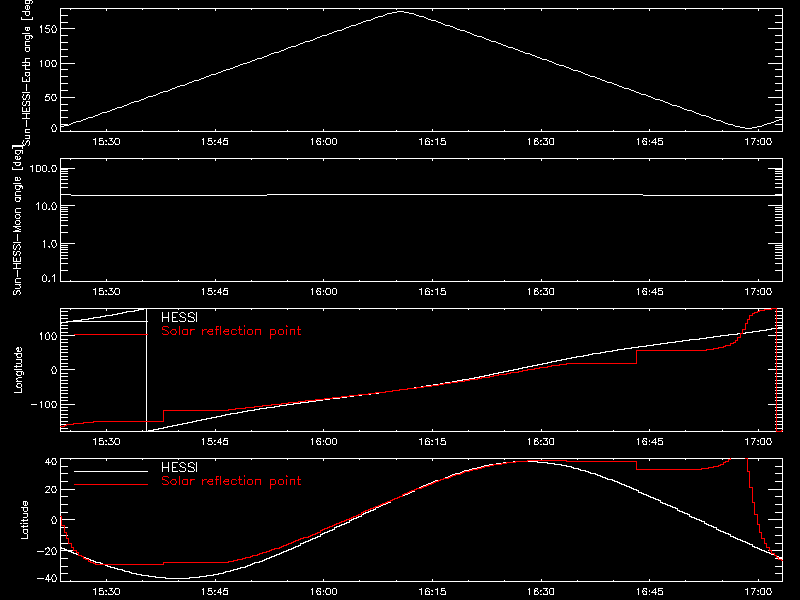The width and height of the screenshot is (800, 600).
Task: Select Solar reflection point label in Latitude plot
Action: (231, 481)
